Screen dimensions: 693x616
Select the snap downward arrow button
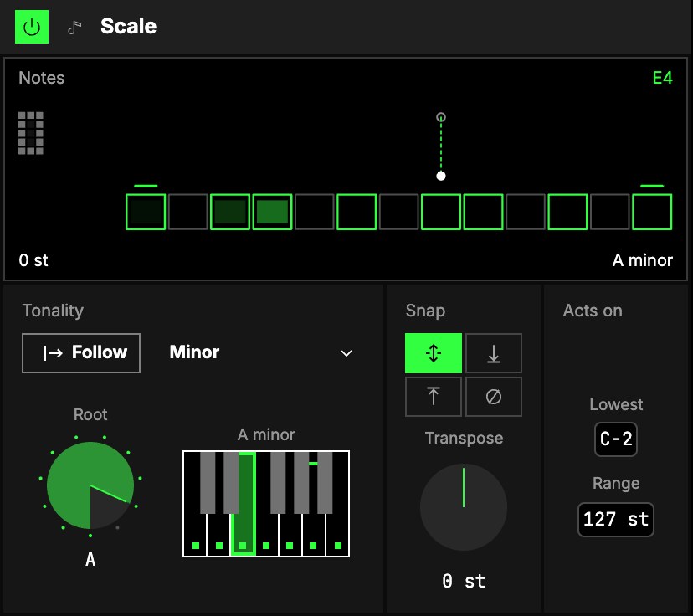point(494,353)
